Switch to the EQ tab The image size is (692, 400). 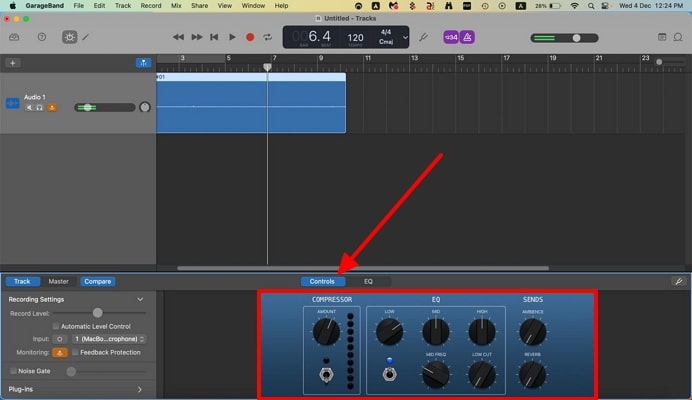pos(368,281)
